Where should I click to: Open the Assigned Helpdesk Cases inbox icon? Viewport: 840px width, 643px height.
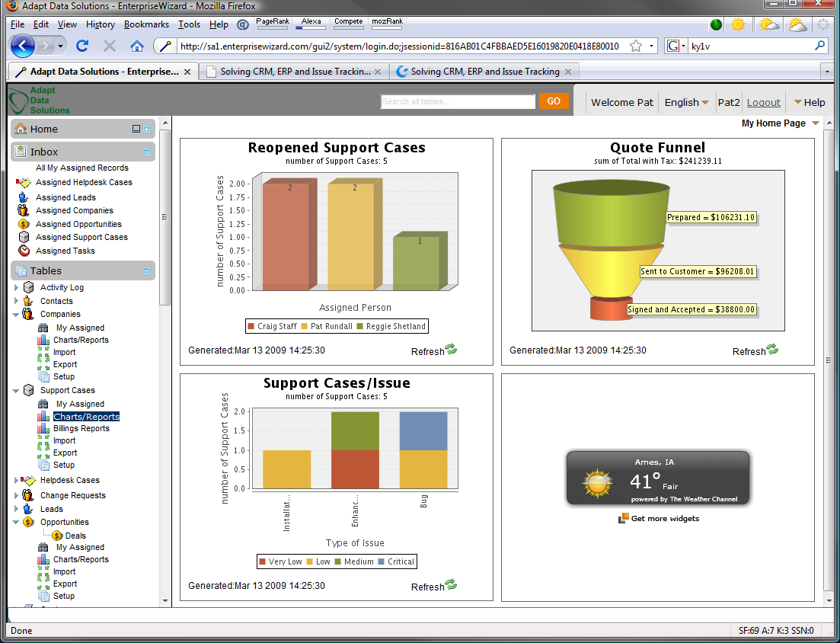pyautogui.click(x=23, y=183)
